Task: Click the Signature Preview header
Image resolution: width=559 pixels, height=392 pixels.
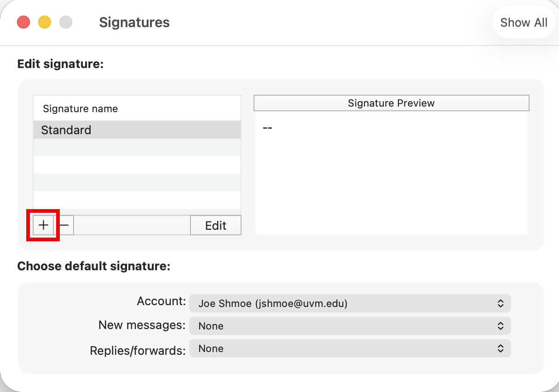Action: coord(391,103)
